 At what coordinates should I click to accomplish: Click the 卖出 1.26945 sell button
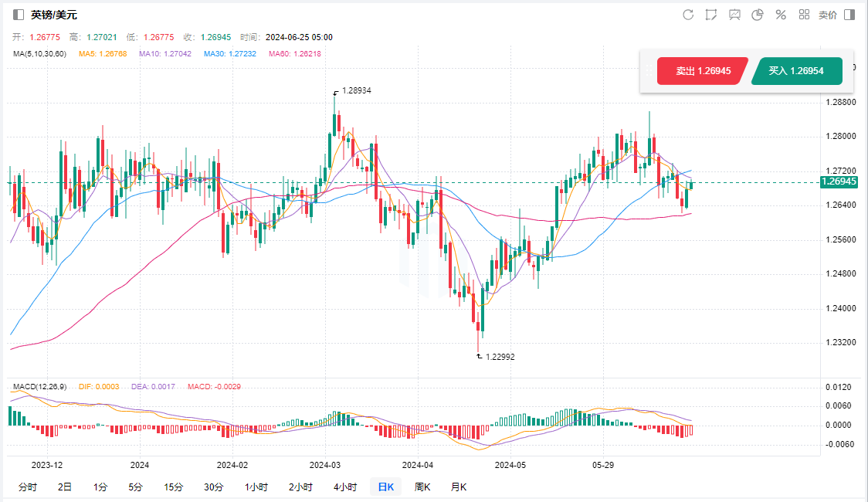click(703, 71)
